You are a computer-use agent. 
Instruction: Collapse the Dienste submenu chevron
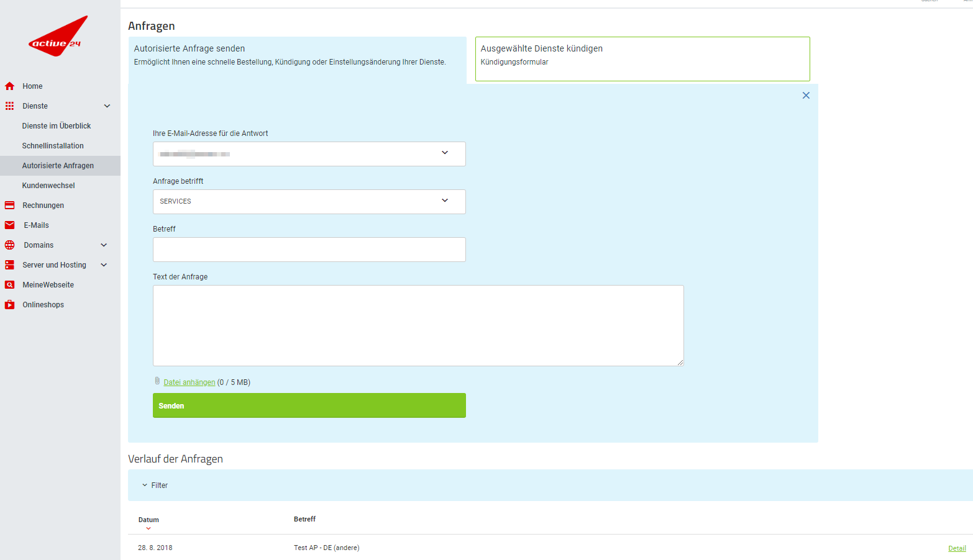point(107,106)
